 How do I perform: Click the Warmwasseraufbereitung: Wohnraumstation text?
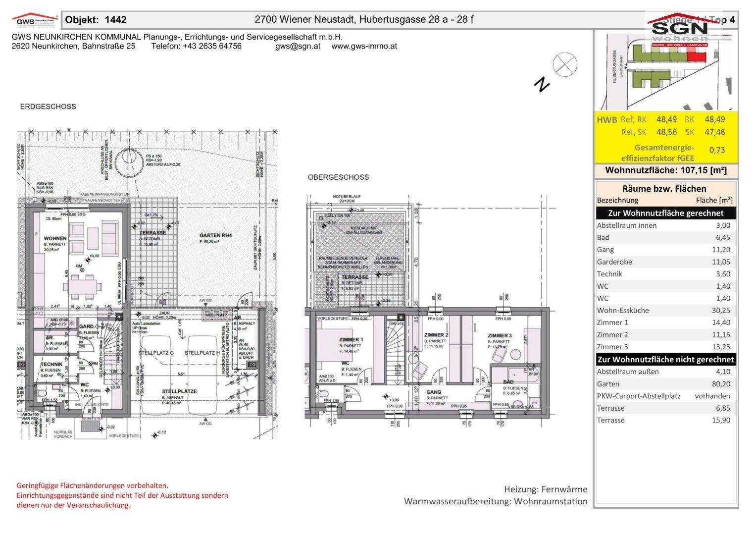tap(496, 501)
